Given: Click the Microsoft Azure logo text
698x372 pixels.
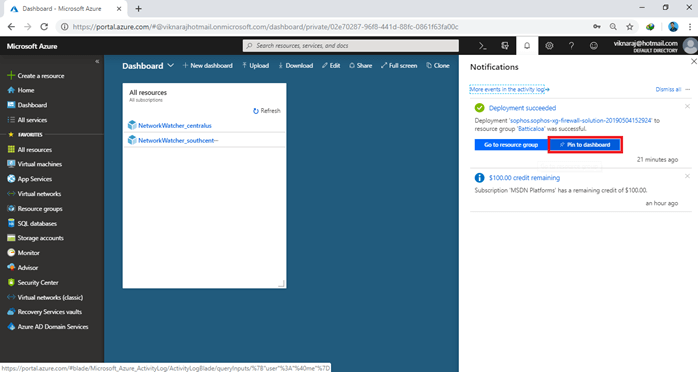Looking at the screenshot, I should click(x=32, y=46).
